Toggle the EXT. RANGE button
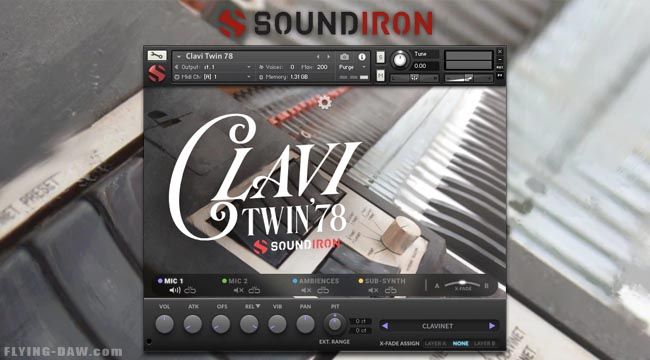 click(335, 342)
